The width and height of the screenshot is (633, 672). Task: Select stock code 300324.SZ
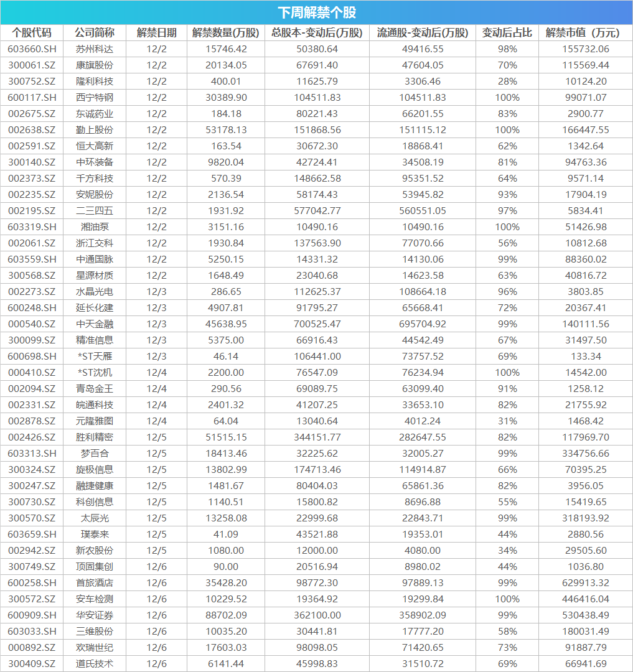[32, 470]
